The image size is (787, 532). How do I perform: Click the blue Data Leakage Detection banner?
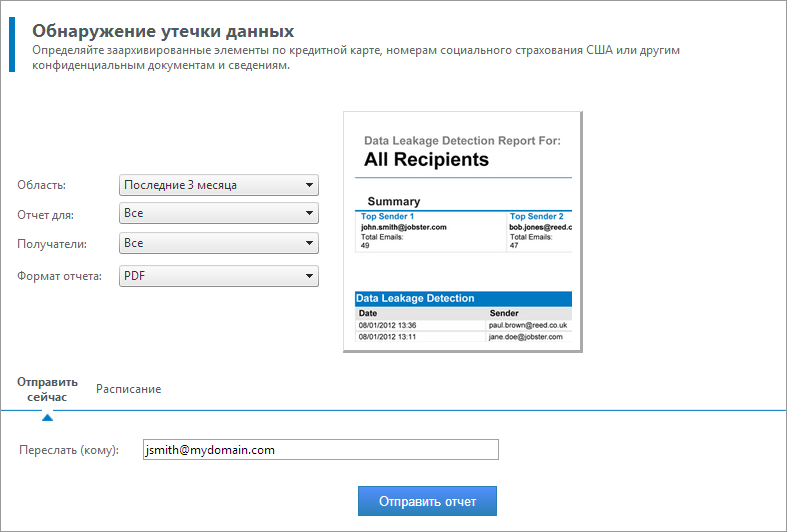(x=463, y=299)
